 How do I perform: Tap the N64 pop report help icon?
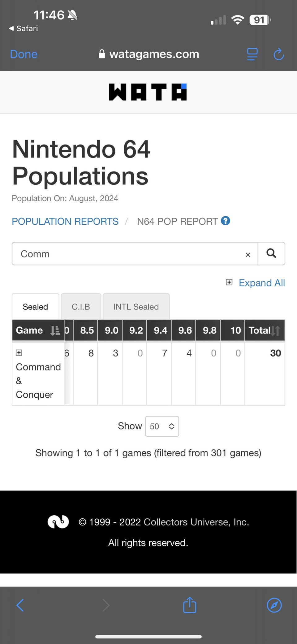coord(226,221)
